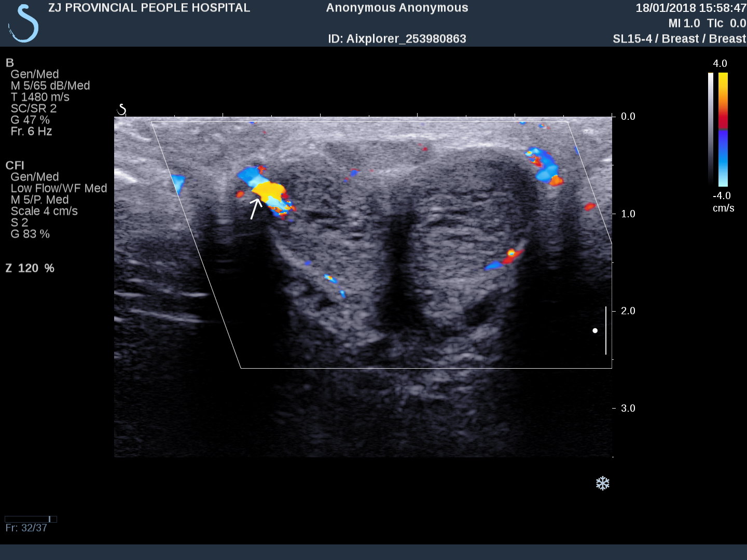Screen dimensions: 747x560
Task: Select the 'T 1480 m/s' parameter
Action: tap(40, 97)
